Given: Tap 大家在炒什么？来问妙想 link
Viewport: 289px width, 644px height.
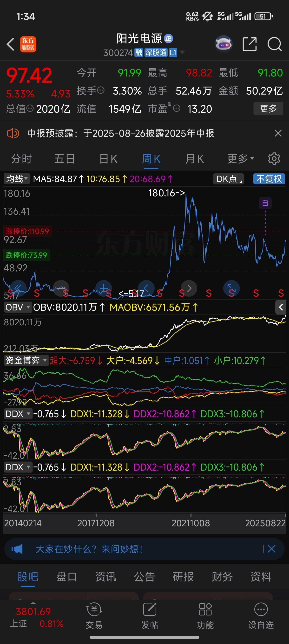Looking at the screenshot, I should tap(89, 549).
